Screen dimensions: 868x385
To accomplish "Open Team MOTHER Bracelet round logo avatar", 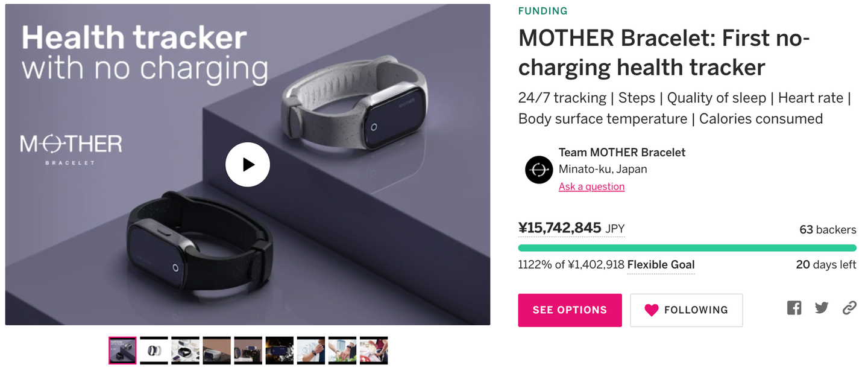I will click(x=539, y=170).
